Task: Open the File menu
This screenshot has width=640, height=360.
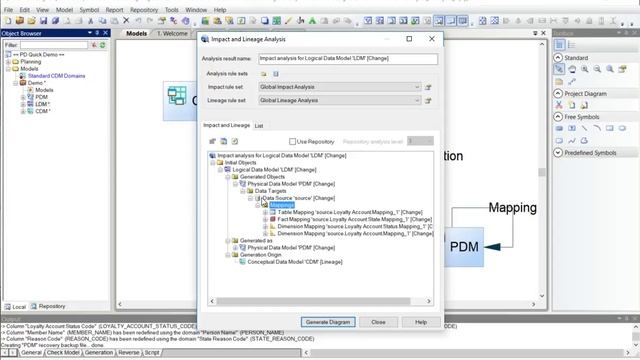Action: [8, 10]
